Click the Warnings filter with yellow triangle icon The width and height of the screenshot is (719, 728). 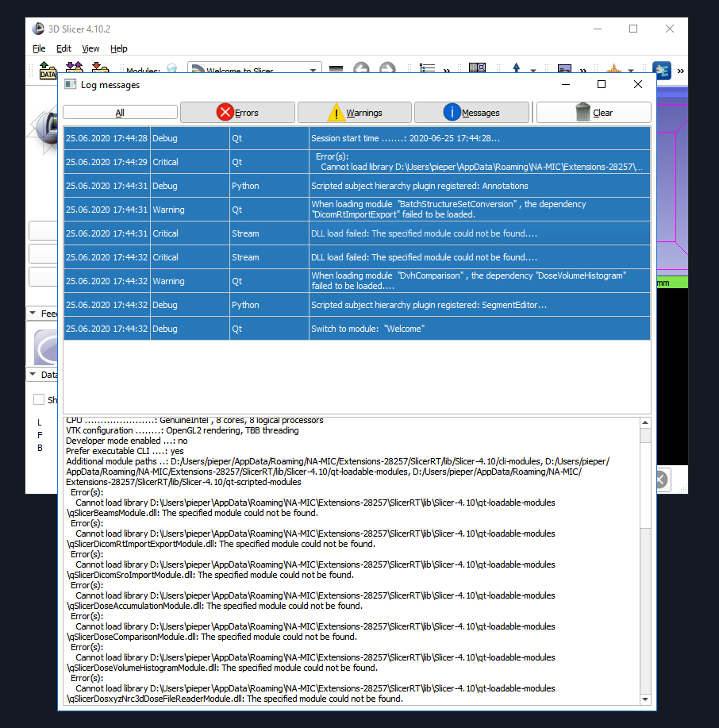point(354,112)
